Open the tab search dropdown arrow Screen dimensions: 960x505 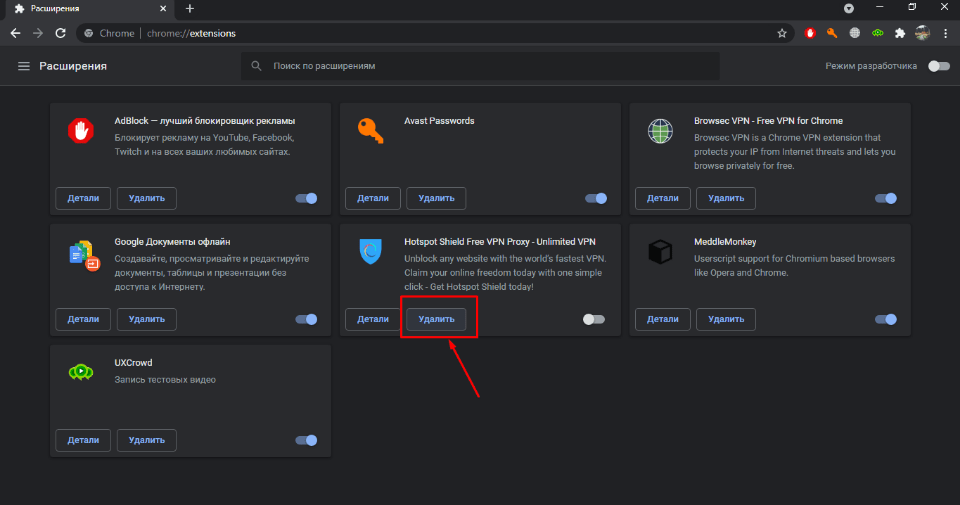849,8
